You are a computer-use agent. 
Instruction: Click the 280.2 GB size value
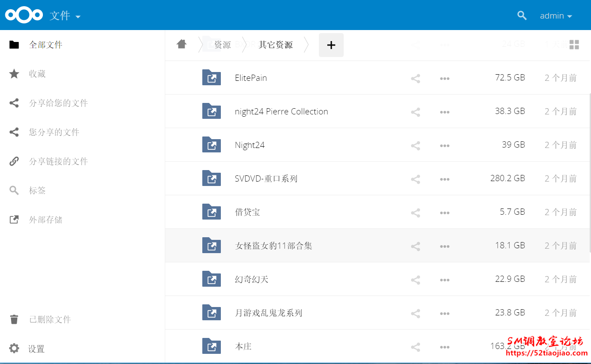tap(508, 178)
